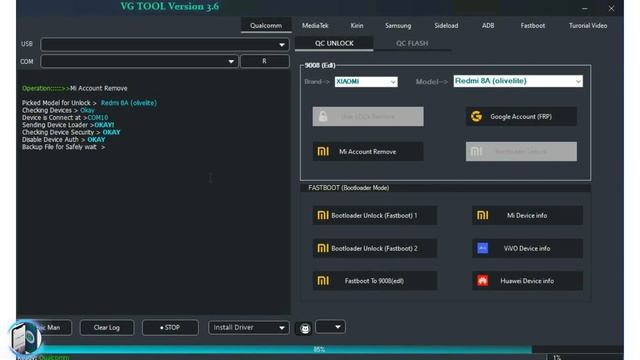Click the Operation Mi Account Remove log line

(x=75, y=88)
